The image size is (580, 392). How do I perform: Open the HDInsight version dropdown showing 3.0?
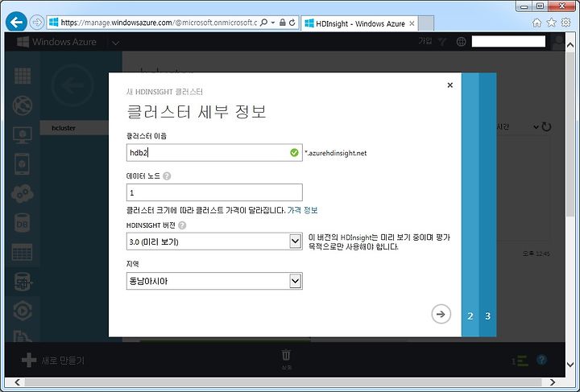click(x=214, y=241)
